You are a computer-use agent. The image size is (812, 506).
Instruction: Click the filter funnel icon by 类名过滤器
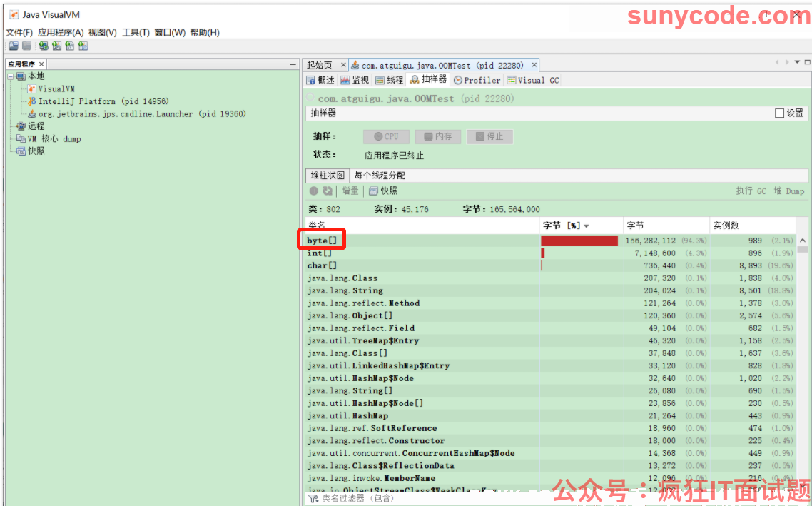point(313,498)
